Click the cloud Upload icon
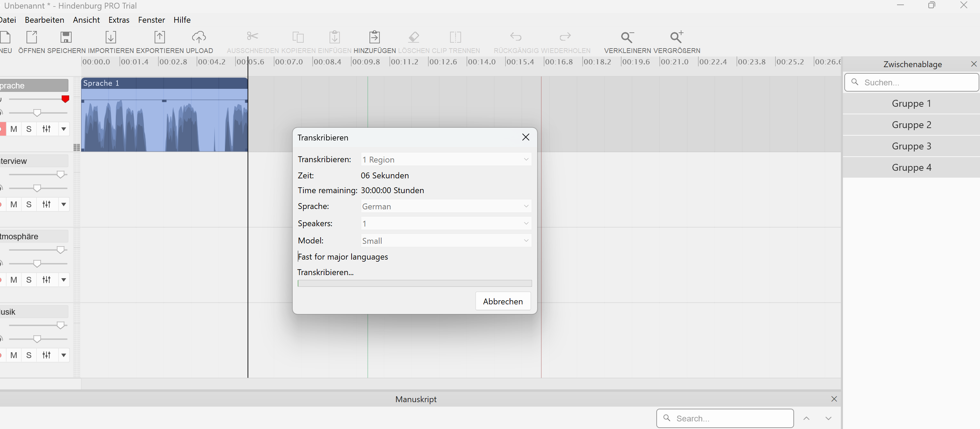The width and height of the screenshot is (980, 429). tap(199, 37)
